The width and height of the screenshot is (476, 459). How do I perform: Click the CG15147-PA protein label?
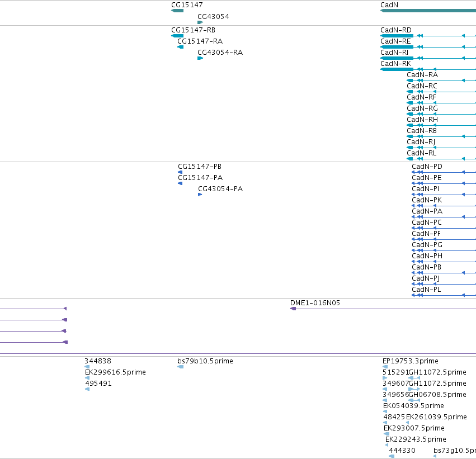click(x=200, y=178)
